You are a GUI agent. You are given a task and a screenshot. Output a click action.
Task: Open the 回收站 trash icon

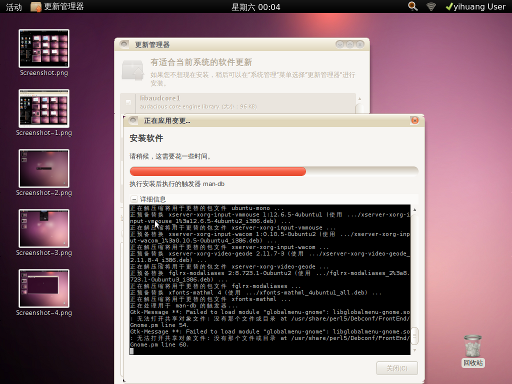[x=473, y=351]
